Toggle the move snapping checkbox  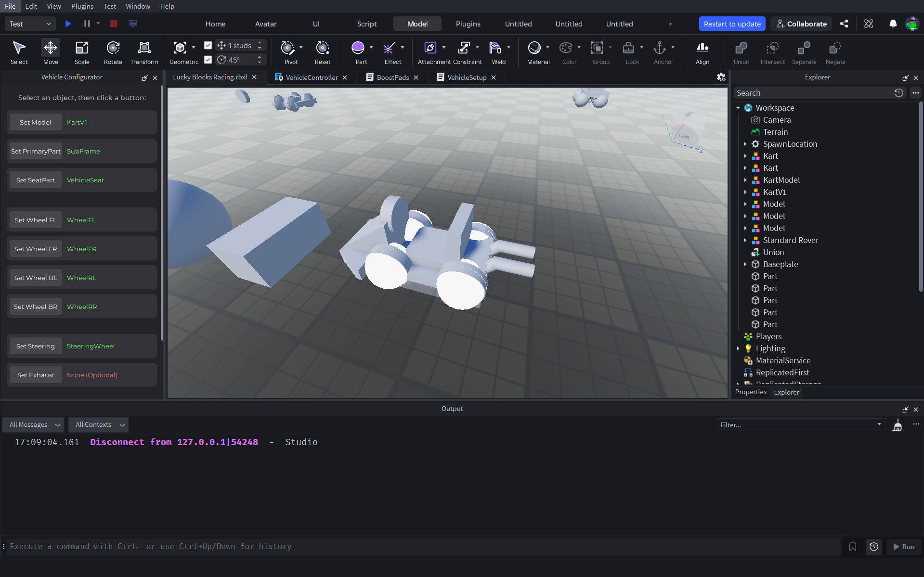coord(208,45)
